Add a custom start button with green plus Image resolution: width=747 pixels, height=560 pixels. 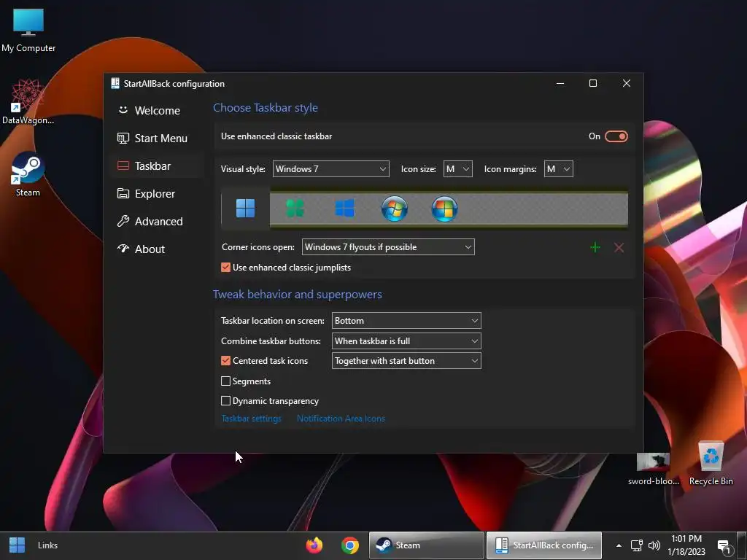click(x=595, y=247)
